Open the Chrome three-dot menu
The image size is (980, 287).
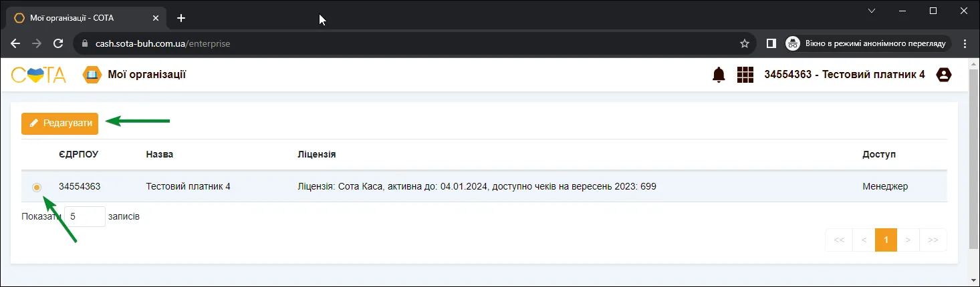pos(965,43)
